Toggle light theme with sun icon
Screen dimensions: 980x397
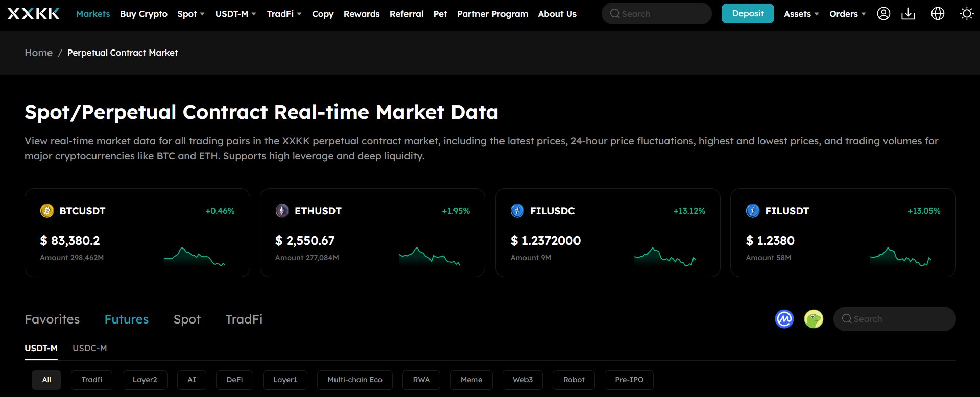(967, 14)
